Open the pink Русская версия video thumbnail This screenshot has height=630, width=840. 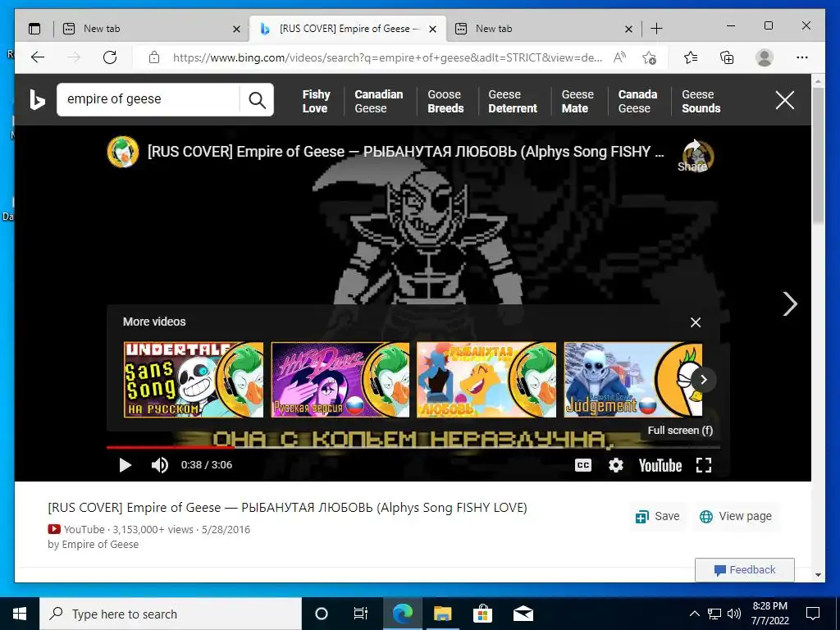(340, 380)
